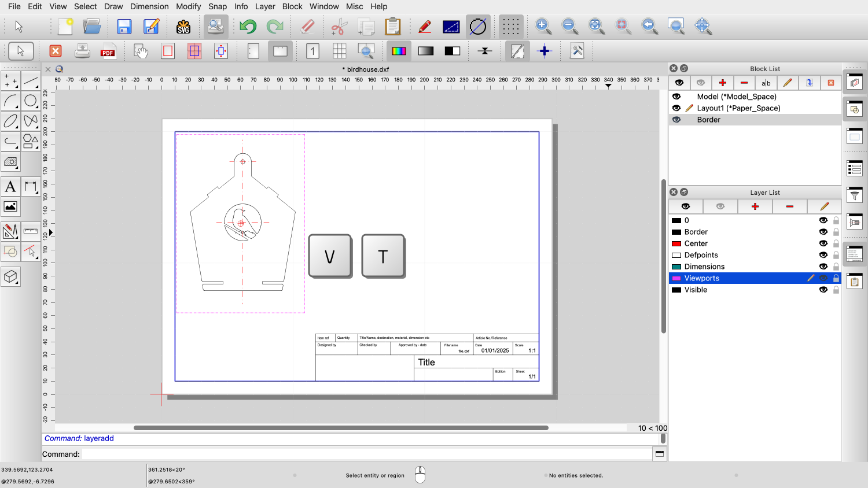868x488 pixels.
Task: Undo the last action
Action: point(248,27)
